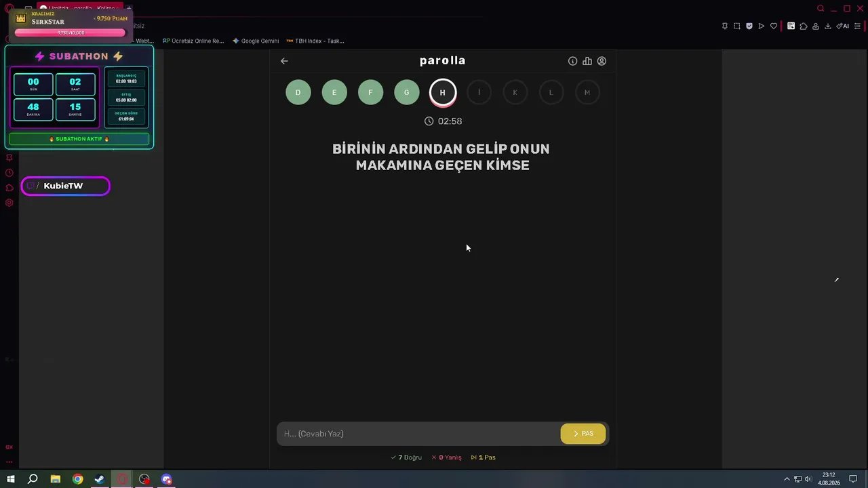
Task: Open the browser search magnifier icon
Action: tap(821, 8)
